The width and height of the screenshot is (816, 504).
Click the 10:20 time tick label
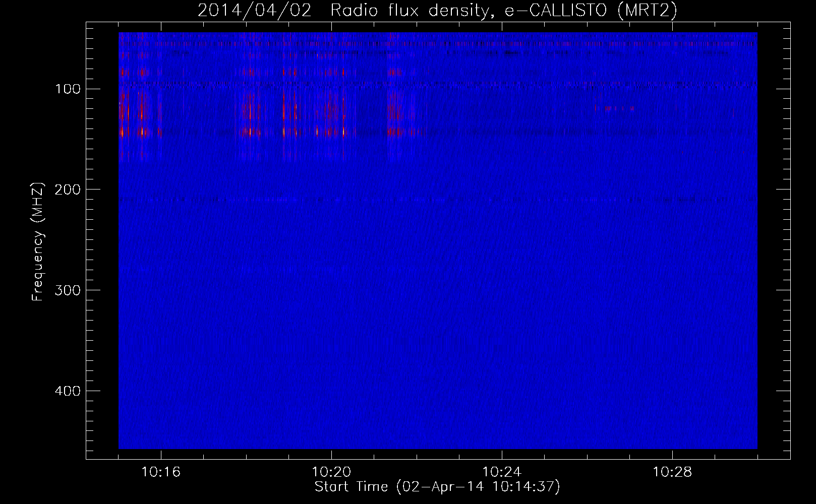331,472
